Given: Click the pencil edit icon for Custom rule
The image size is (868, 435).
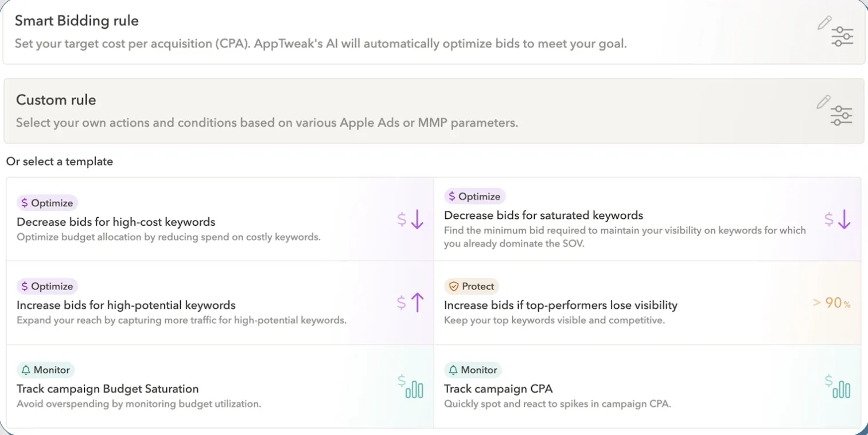Looking at the screenshot, I should (824, 101).
